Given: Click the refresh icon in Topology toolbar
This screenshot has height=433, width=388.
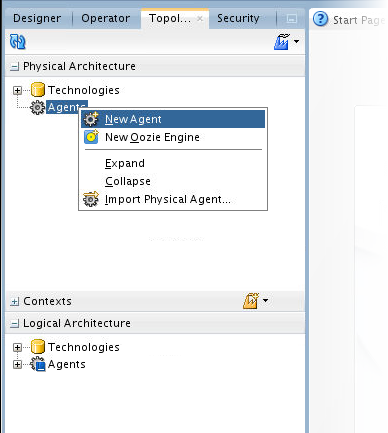Looking at the screenshot, I should [x=18, y=42].
